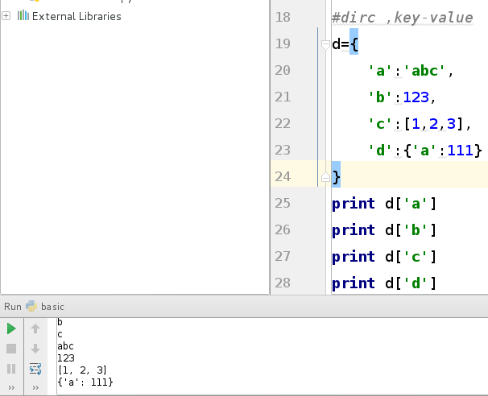Move up the stack trace with up arrow

click(35, 329)
